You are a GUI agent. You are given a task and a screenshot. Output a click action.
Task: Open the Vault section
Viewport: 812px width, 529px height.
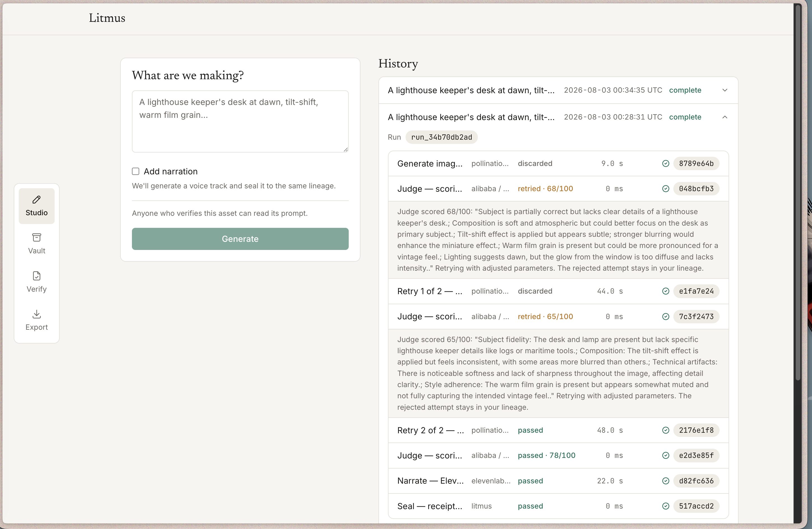[x=36, y=244]
